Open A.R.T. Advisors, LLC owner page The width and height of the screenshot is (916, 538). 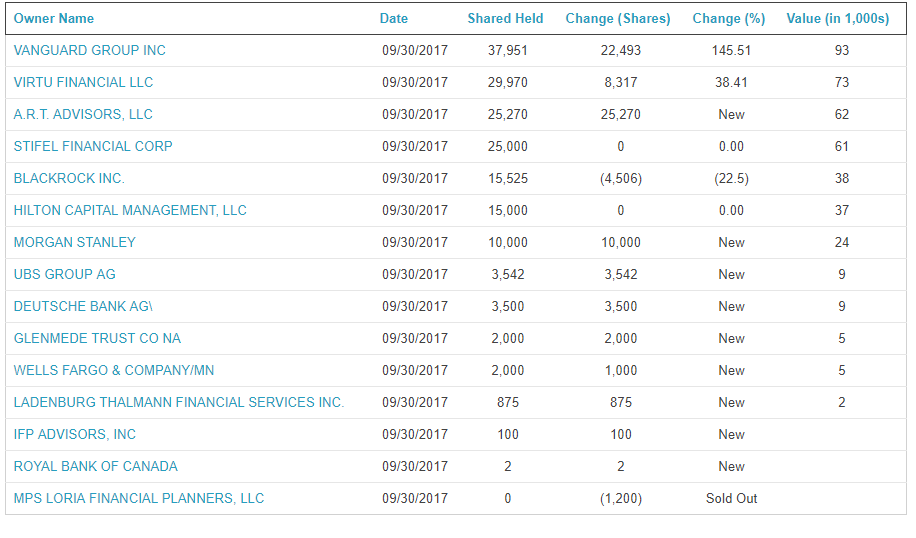(83, 114)
